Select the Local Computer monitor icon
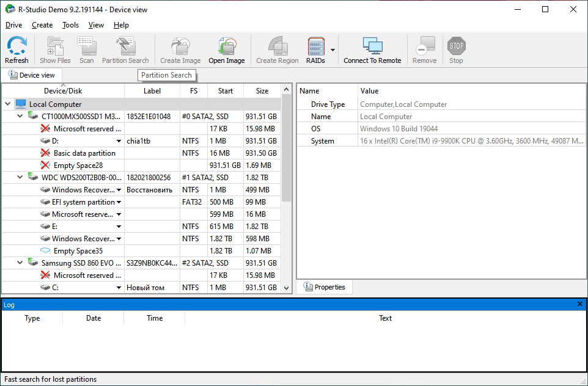 click(21, 104)
